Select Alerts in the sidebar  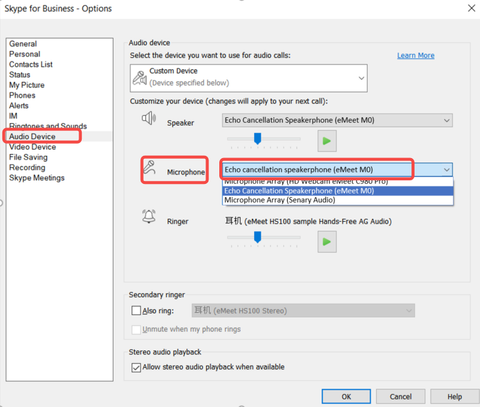click(x=19, y=106)
